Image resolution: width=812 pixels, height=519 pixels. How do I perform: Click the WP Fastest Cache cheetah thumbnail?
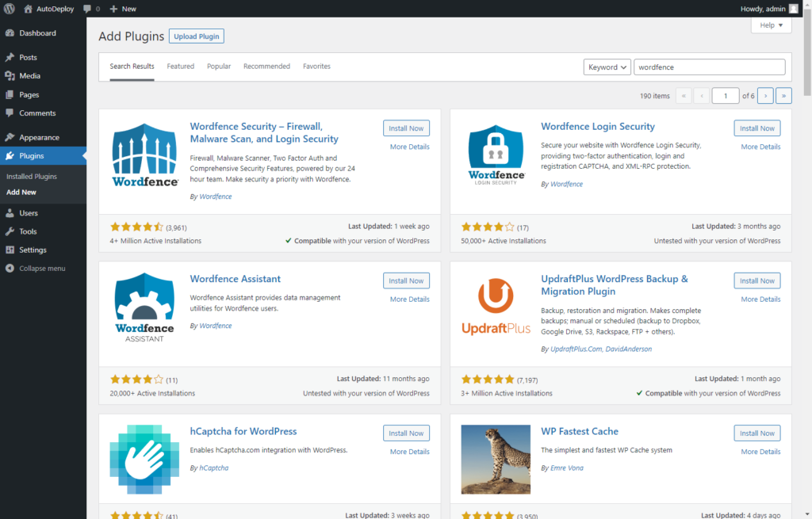tap(496, 460)
